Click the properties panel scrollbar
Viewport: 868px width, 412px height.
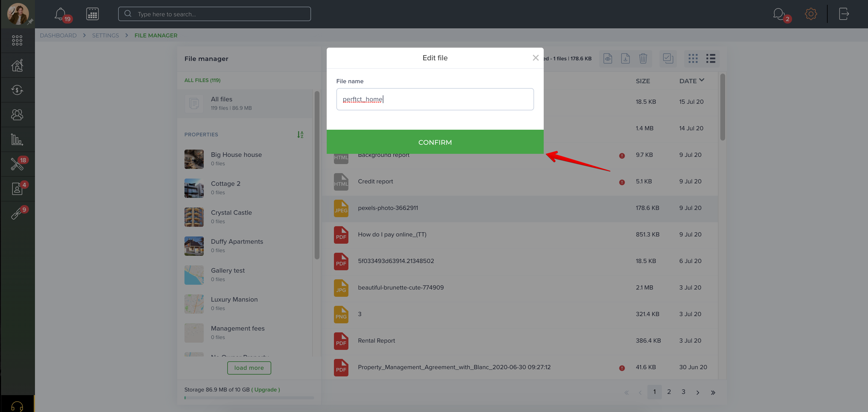[x=317, y=175]
